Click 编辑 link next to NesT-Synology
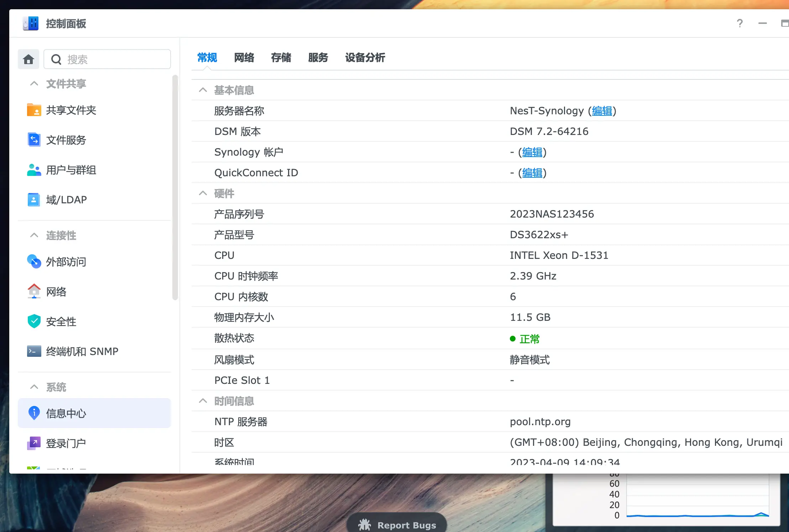 click(x=602, y=111)
